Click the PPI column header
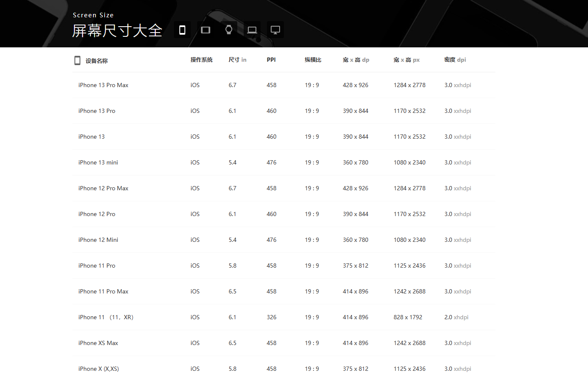This screenshot has height=378, width=588. 271,60
